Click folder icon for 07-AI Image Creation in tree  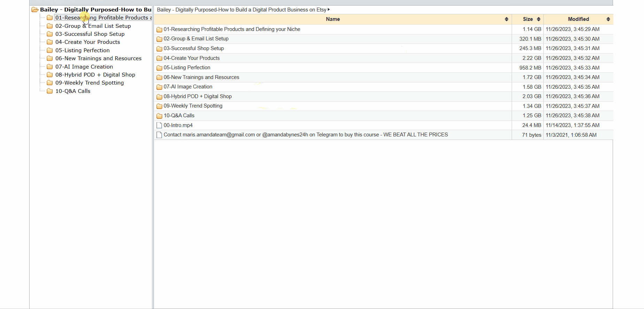point(50,66)
